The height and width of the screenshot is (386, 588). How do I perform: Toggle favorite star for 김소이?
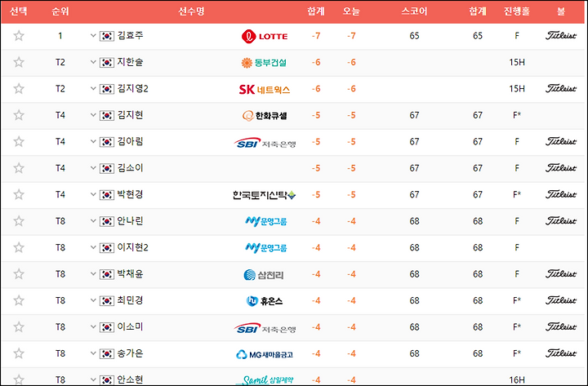19,168
